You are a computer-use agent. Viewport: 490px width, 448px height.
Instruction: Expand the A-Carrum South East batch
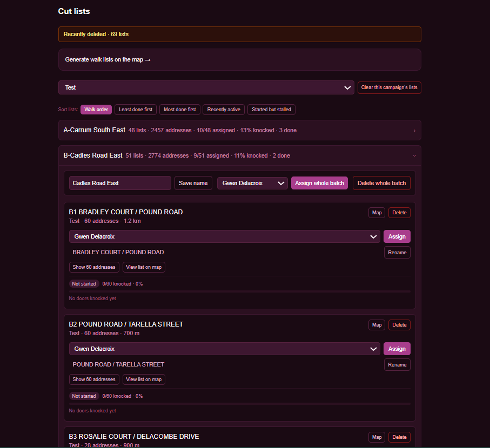point(240,130)
